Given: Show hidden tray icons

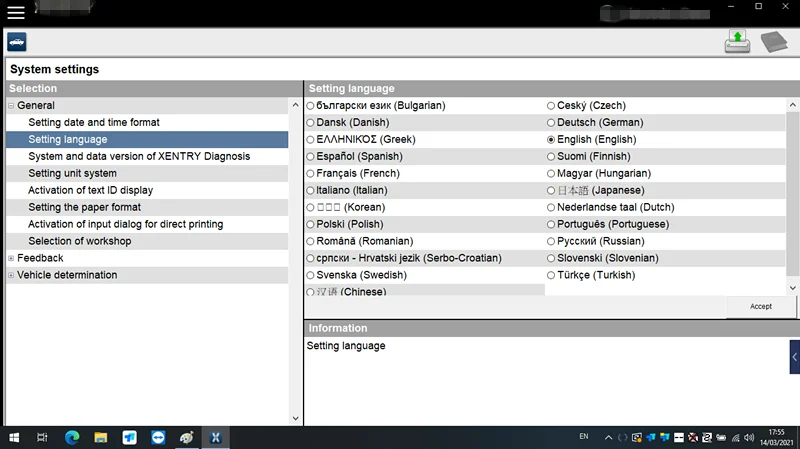Looking at the screenshot, I should [x=608, y=438].
